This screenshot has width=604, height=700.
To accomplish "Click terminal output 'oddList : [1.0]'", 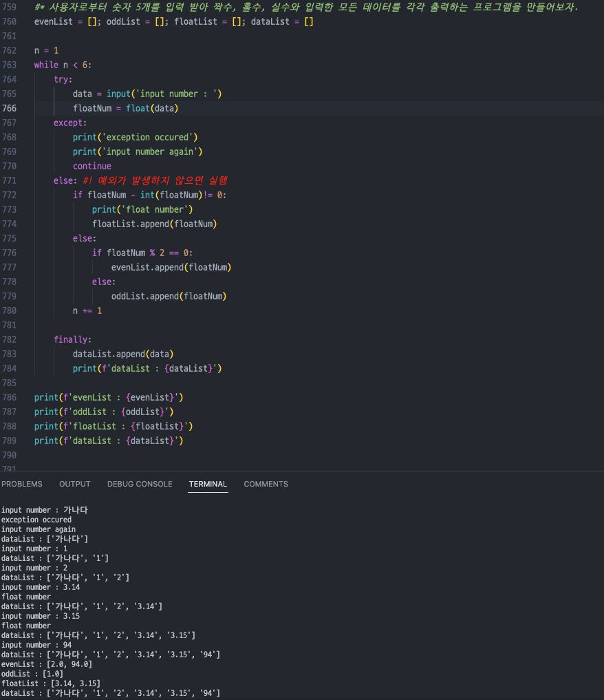I will (32, 674).
